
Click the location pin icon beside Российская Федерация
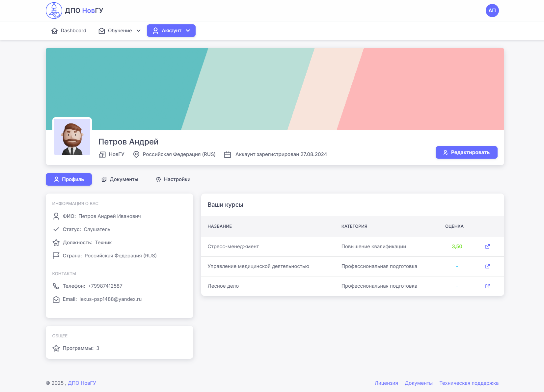click(x=136, y=154)
